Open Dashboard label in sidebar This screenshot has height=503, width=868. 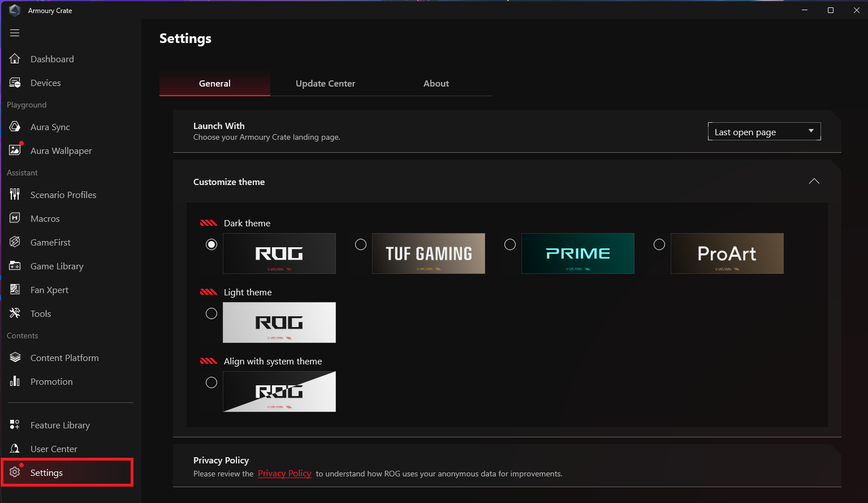[x=52, y=59]
